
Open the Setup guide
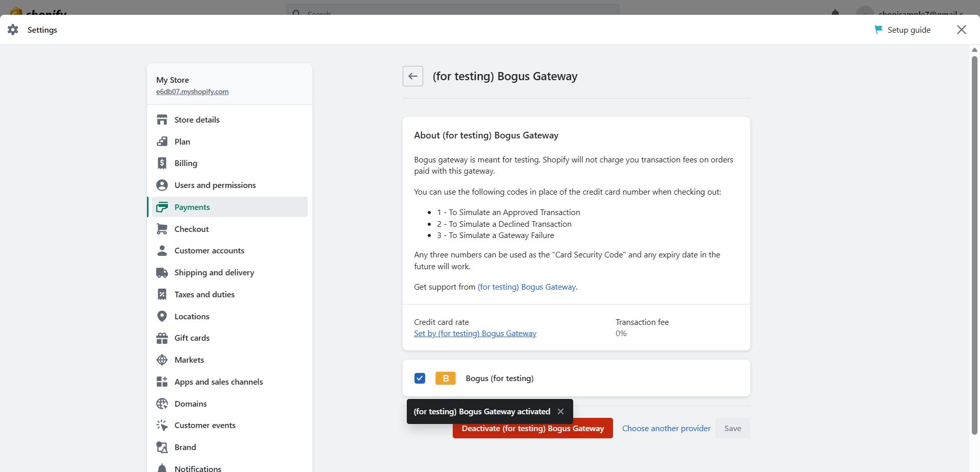click(902, 30)
